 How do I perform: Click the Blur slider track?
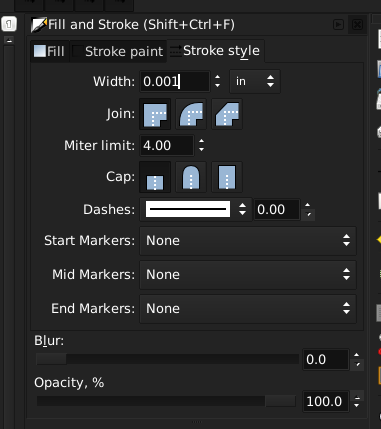click(167, 359)
